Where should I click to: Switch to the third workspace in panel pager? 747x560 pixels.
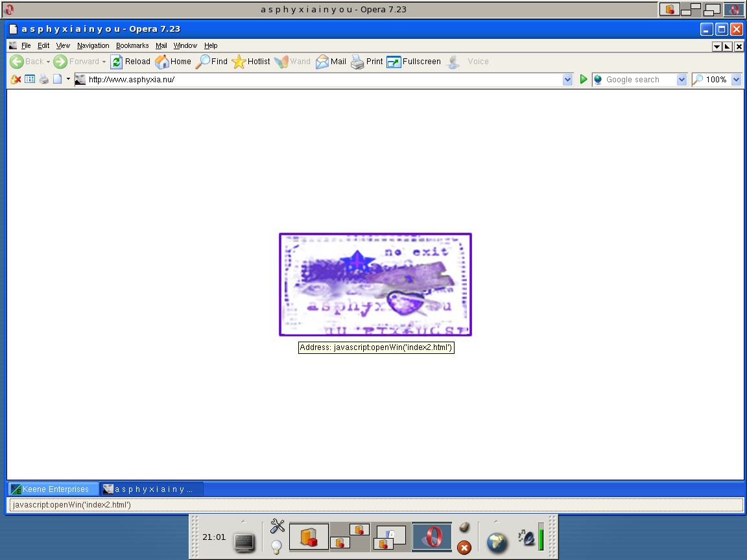[390, 537]
